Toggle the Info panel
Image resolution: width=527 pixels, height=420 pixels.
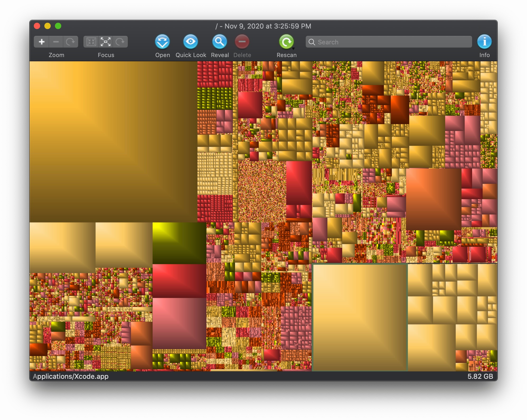click(x=484, y=42)
